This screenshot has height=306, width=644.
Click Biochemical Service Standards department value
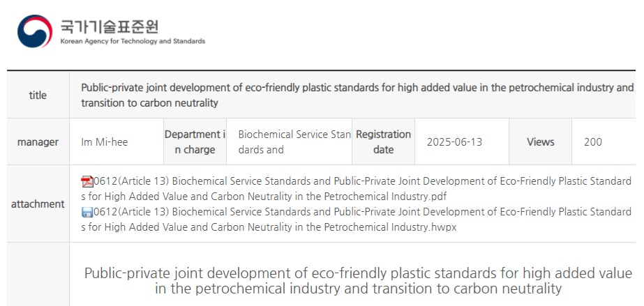[294, 142]
